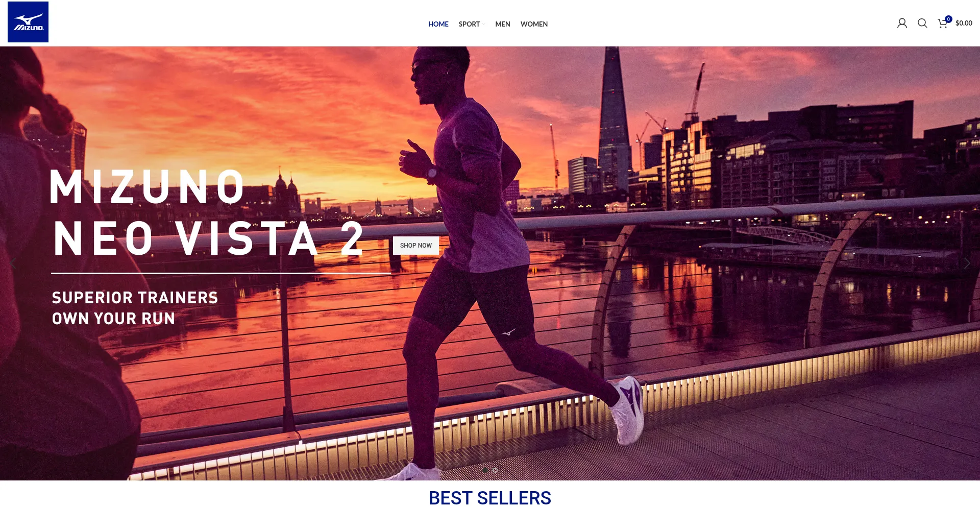
Task: Click the MIZUNO NEO VISTA 2 headline
Action: pos(207,213)
